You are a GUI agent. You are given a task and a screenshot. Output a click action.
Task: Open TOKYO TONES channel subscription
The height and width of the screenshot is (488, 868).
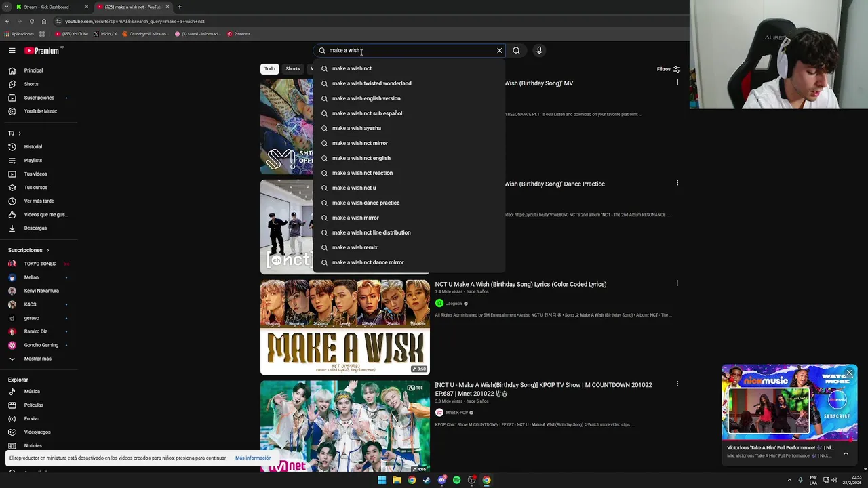(x=39, y=264)
